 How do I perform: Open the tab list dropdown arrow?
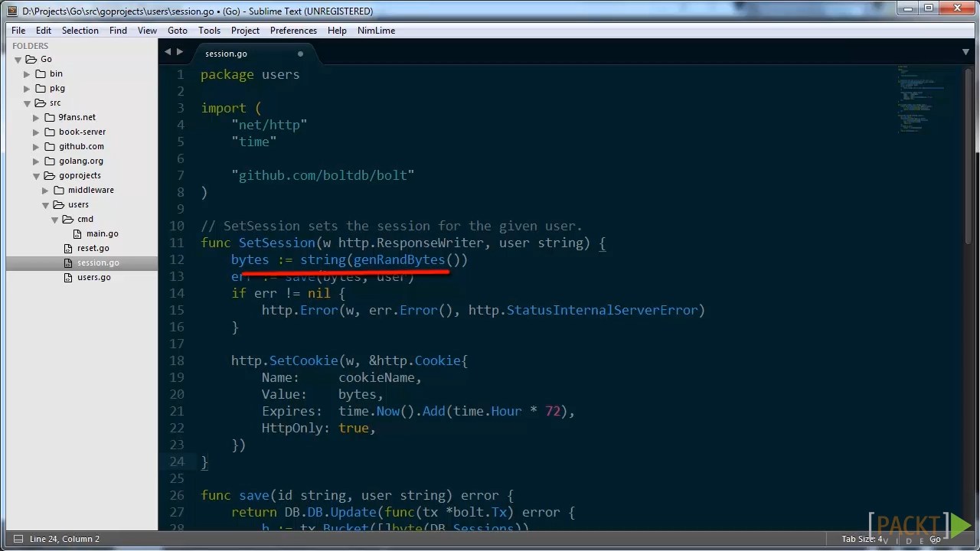click(x=965, y=52)
